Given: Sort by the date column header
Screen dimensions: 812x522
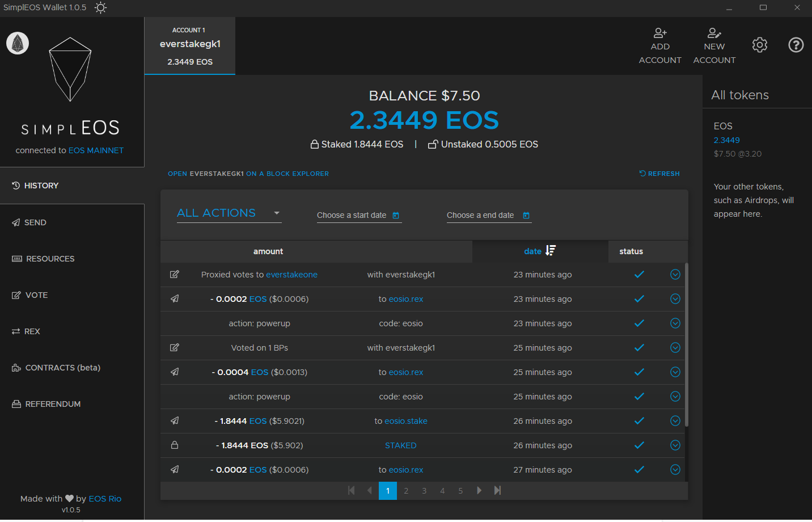Looking at the screenshot, I should point(540,251).
